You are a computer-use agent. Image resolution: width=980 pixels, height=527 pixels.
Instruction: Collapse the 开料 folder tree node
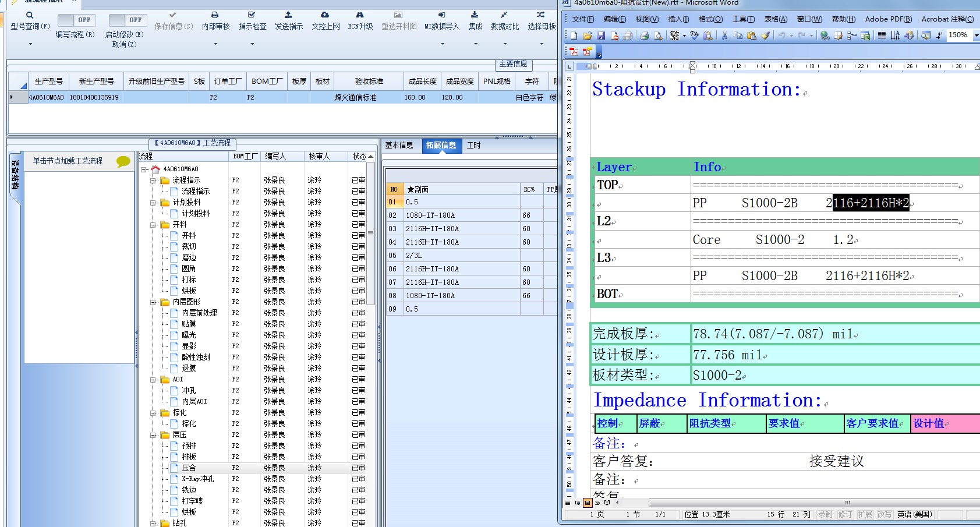click(x=153, y=225)
